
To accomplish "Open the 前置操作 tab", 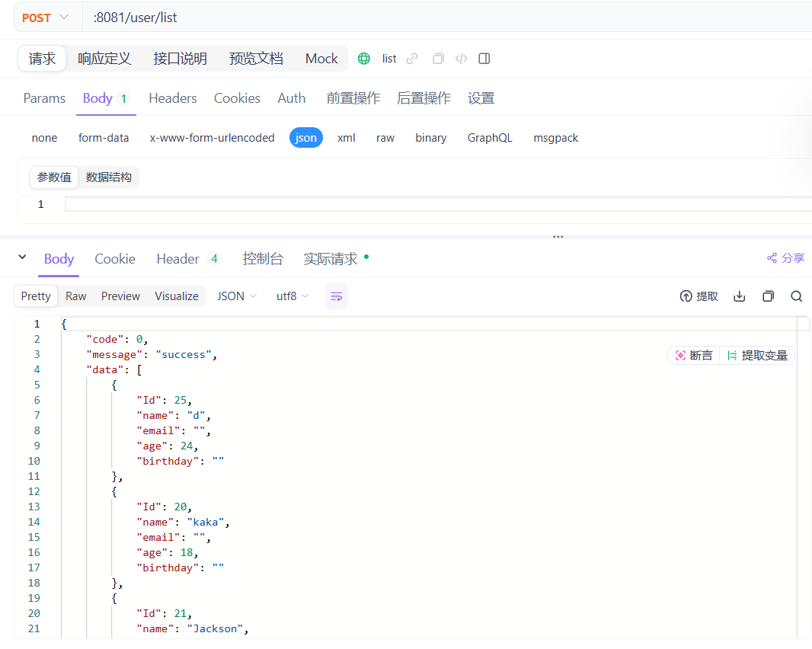I will point(353,98).
